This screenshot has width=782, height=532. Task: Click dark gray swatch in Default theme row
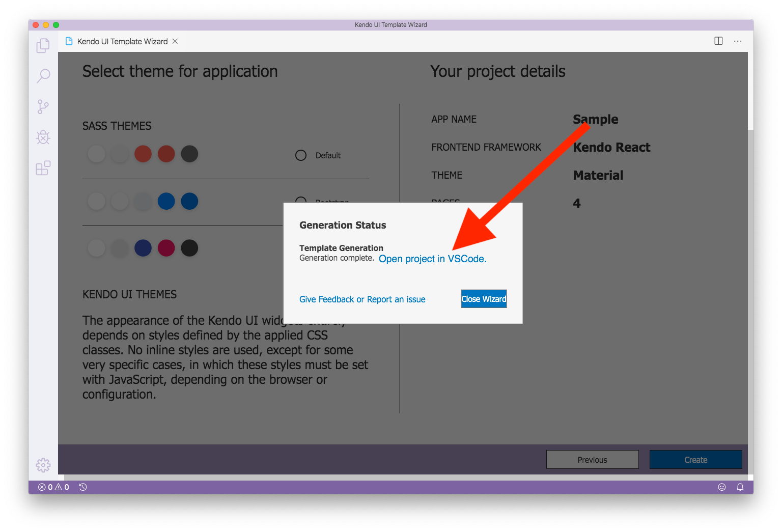click(x=189, y=154)
